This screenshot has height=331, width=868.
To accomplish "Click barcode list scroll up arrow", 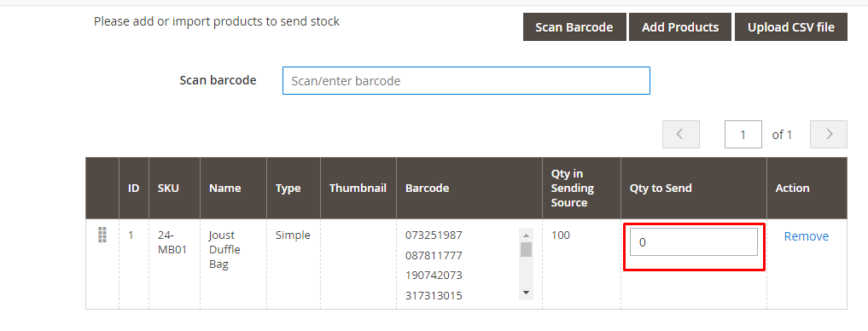I will pyautogui.click(x=526, y=235).
